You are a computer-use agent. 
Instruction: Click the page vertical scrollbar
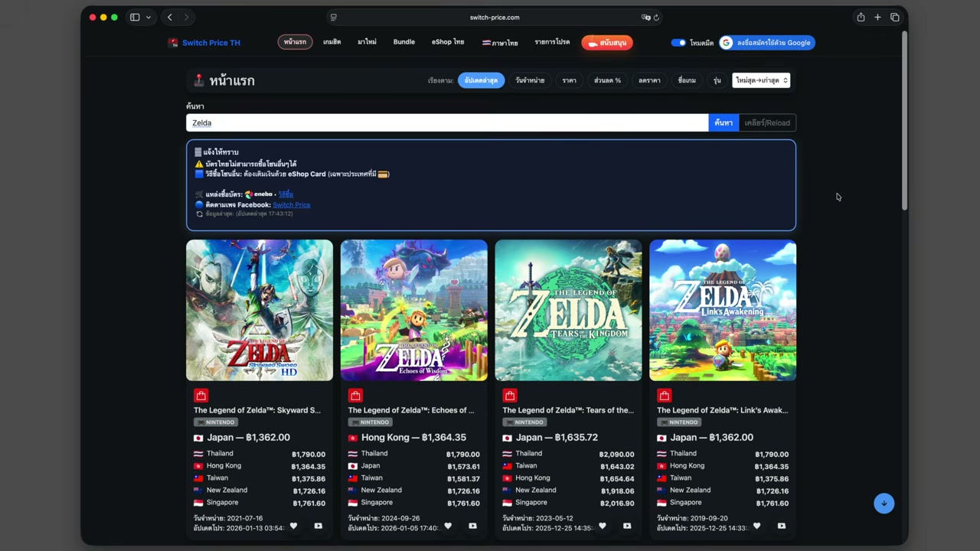[x=904, y=120]
